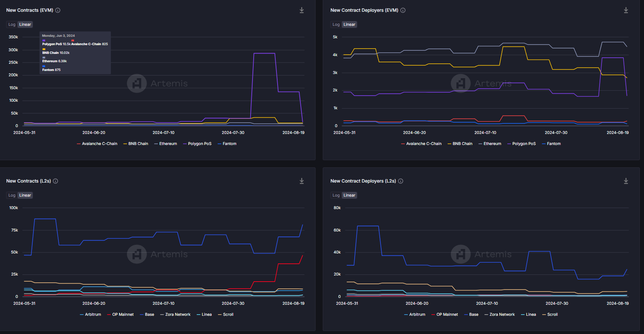
Task: Toggle Scroll legend in New Contracts (L2s)
Action: point(226,315)
